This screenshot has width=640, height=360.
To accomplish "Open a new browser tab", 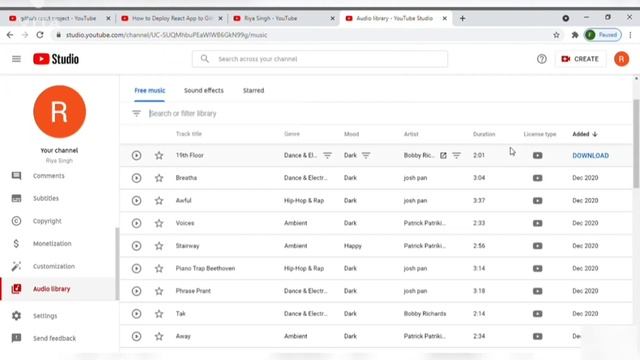I will pyautogui.click(x=462, y=18).
